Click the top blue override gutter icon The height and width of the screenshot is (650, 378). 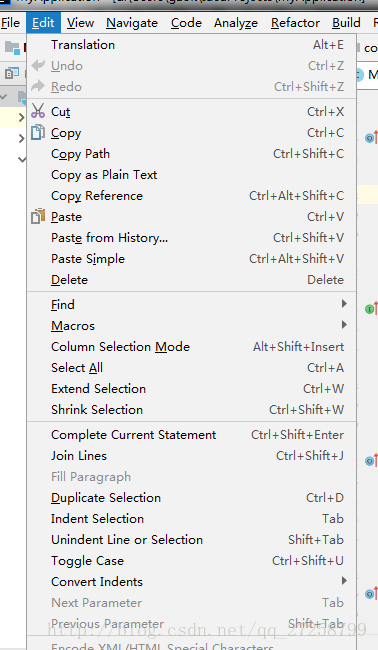coord(369,138)
